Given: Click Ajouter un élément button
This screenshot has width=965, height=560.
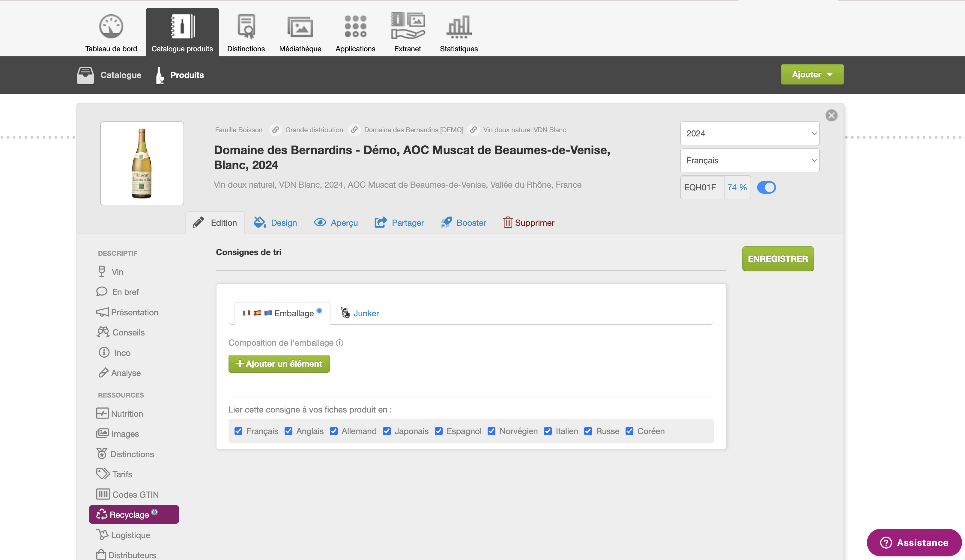Looking at the screenshot, I should (x=279, y=364).
